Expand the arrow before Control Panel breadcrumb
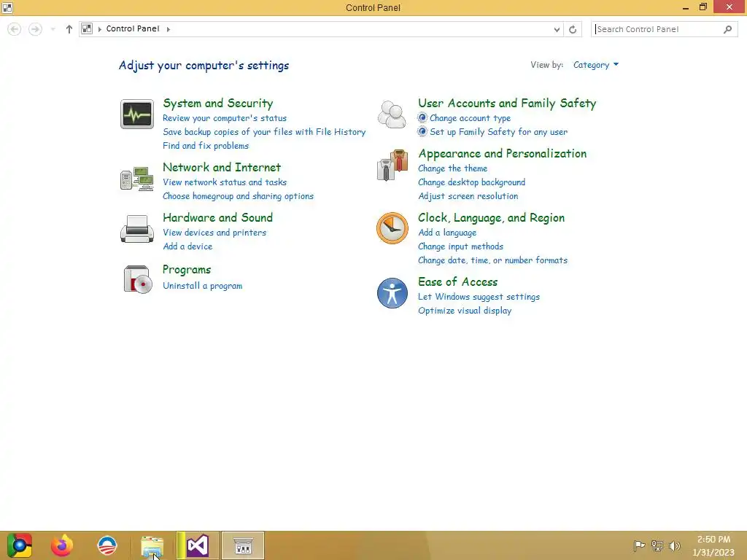Image resolution: width=747 pixels, height=560 pixels. point(99,29)
